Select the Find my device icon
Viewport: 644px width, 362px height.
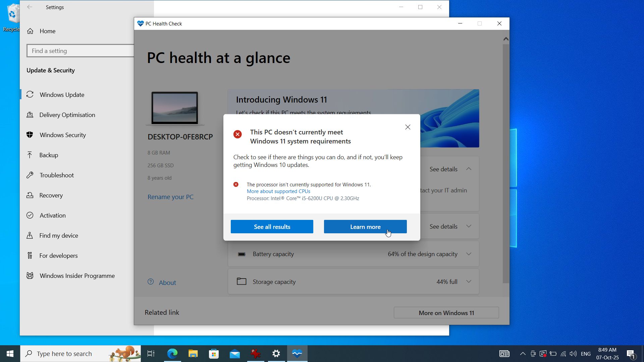(30, 235)
